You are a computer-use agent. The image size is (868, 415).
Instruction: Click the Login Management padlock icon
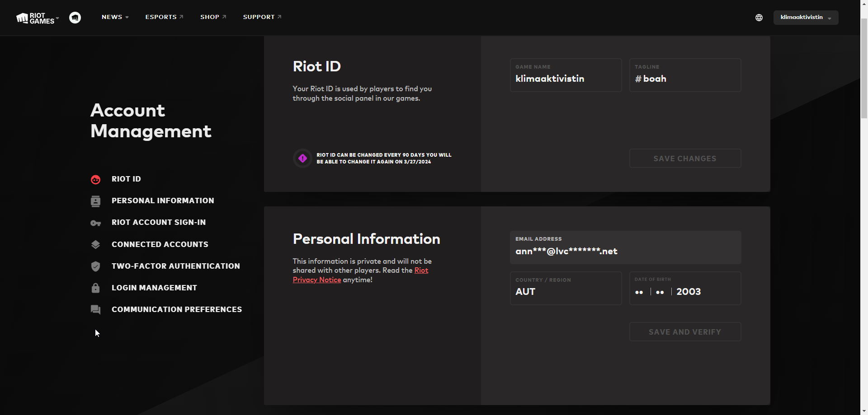tap(95, 288)
